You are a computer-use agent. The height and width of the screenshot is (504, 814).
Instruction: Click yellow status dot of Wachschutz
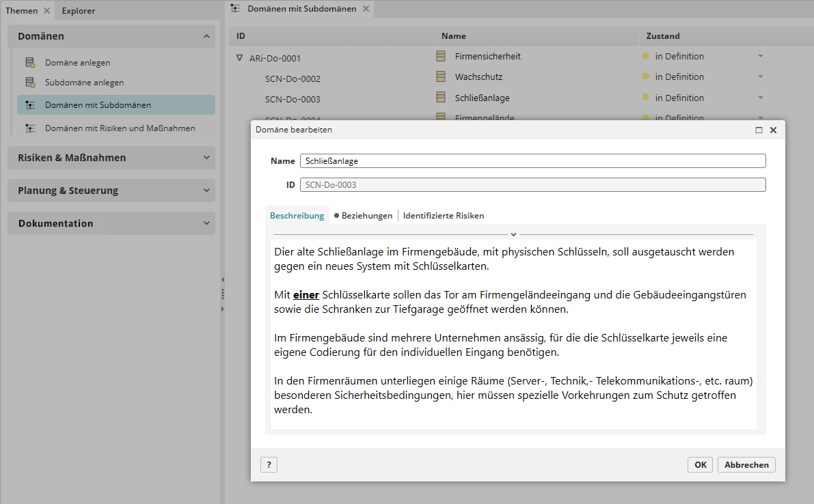pyautogui.click(x=645, y=76)
